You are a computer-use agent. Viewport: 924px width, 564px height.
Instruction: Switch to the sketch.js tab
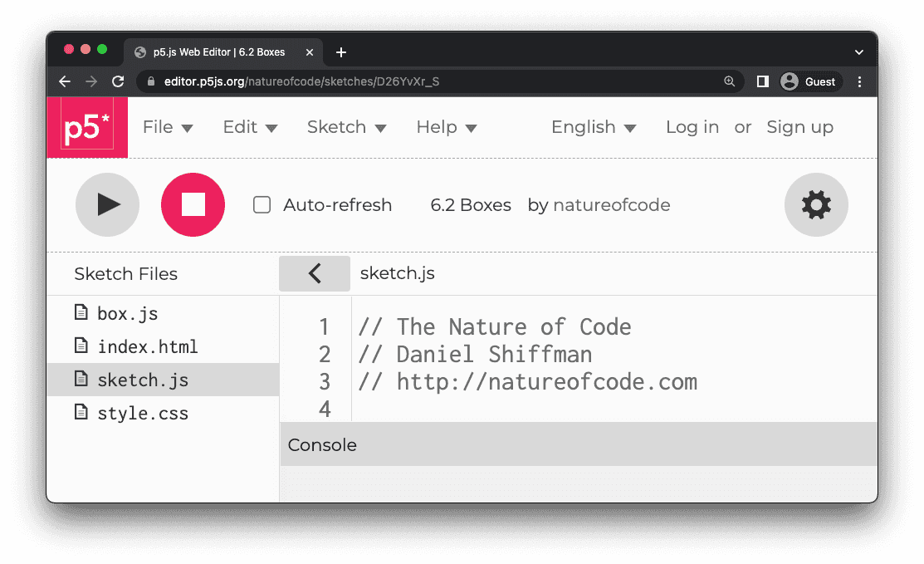tap(397, 272)
